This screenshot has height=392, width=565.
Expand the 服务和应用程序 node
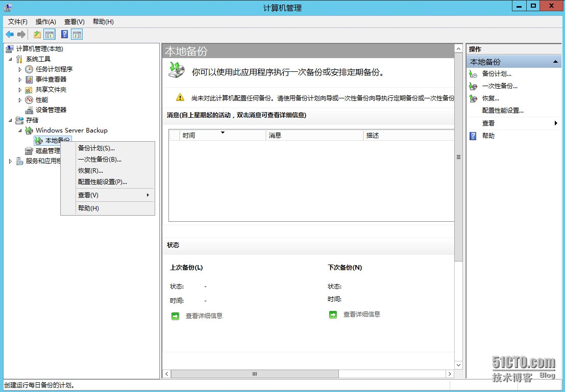tap(10, 161)
